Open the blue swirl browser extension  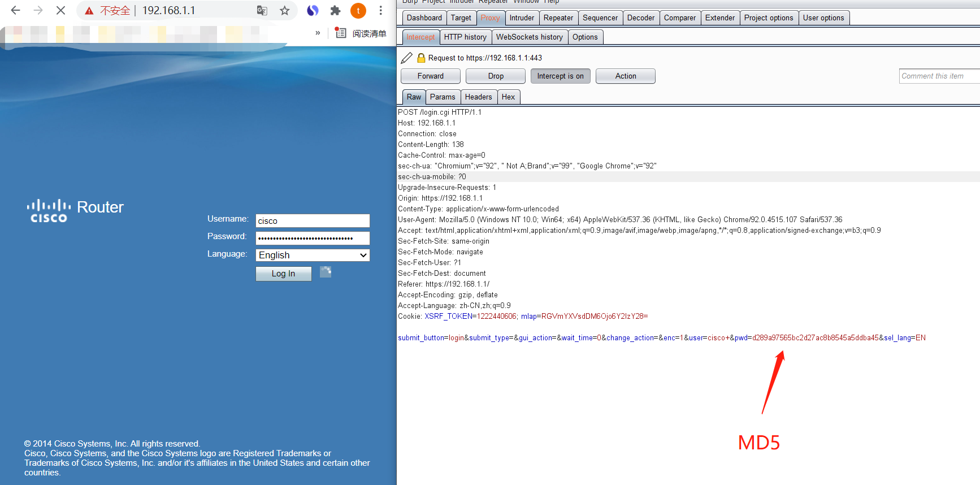pyautogui.click(x=313, y=10)
